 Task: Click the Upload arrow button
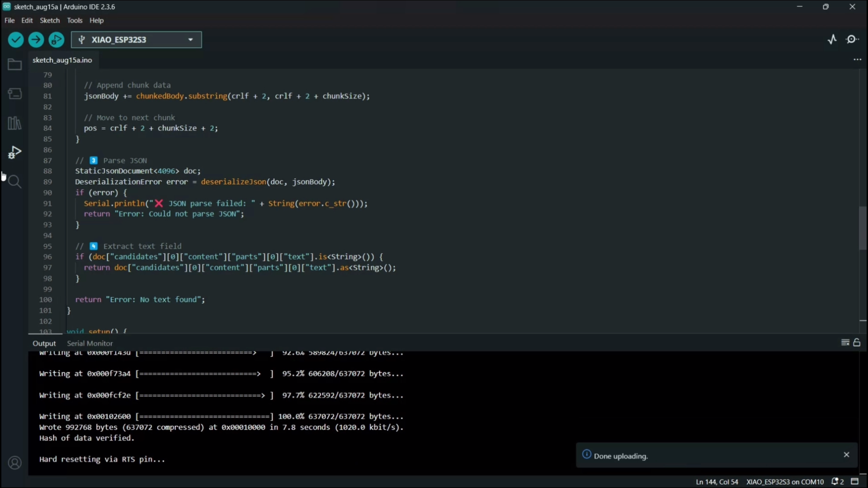(36, 40)
